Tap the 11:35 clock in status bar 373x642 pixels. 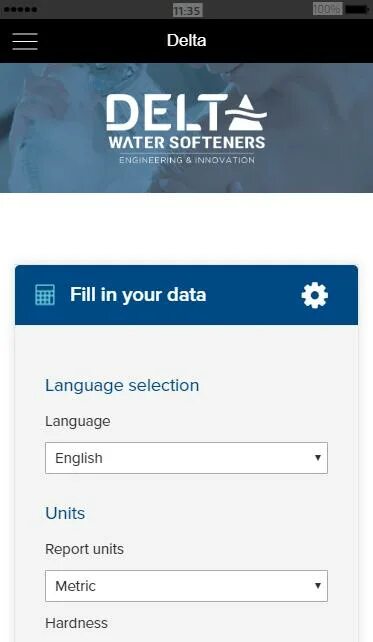187,10
